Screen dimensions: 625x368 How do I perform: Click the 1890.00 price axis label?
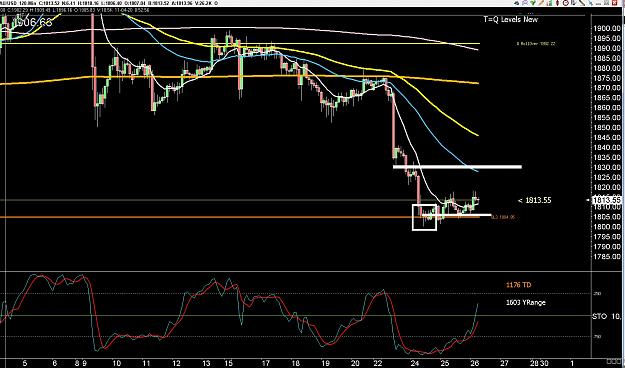click(x=607, y=48)
